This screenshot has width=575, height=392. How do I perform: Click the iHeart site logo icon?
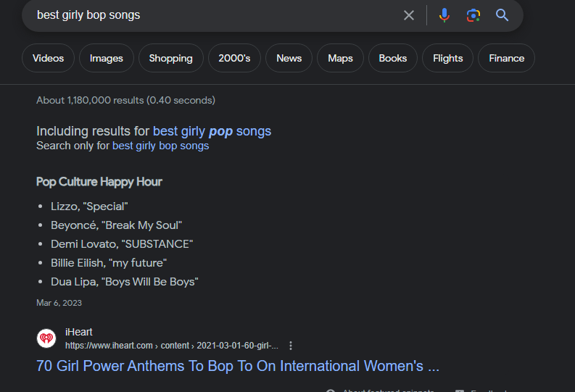point(46,338)
